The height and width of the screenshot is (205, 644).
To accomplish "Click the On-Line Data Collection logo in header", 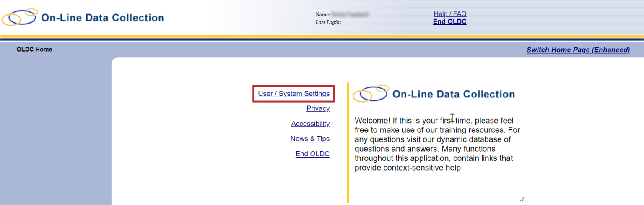I will pyautogui.click(x=20, y=18).
